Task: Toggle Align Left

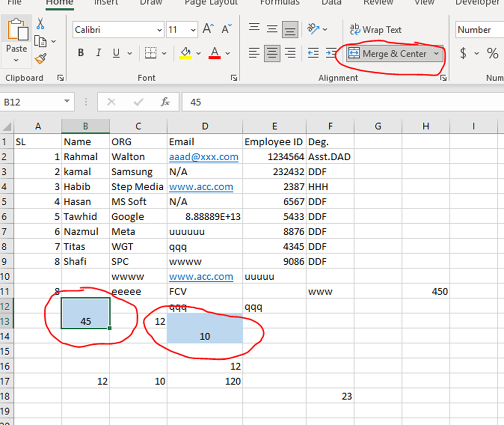Action: coord(254,53)
